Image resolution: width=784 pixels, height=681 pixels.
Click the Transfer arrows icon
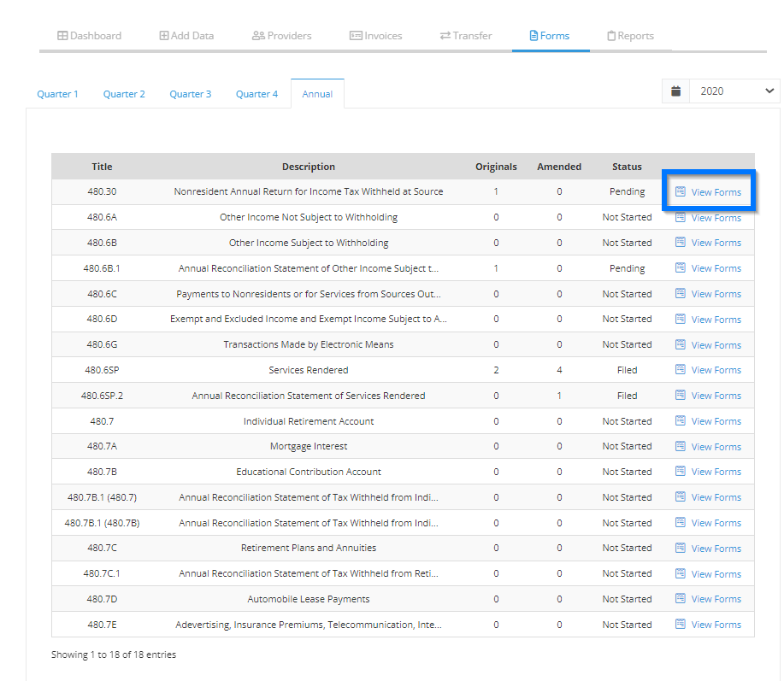pos(445,36)
